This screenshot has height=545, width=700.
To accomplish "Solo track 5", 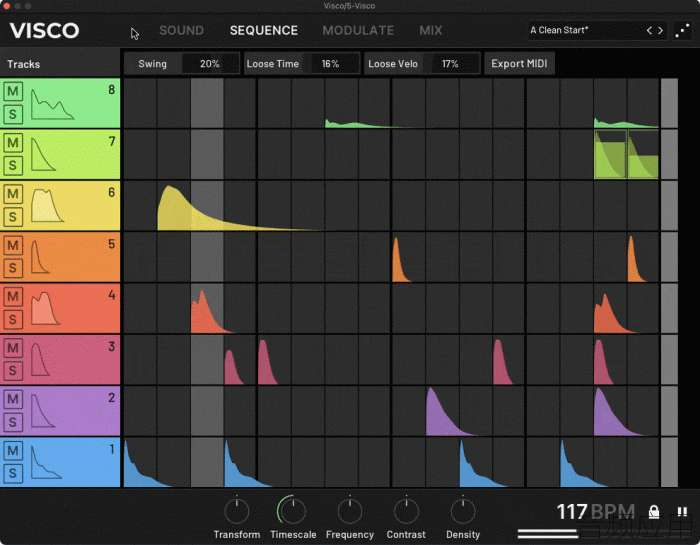I will (13, 268).
